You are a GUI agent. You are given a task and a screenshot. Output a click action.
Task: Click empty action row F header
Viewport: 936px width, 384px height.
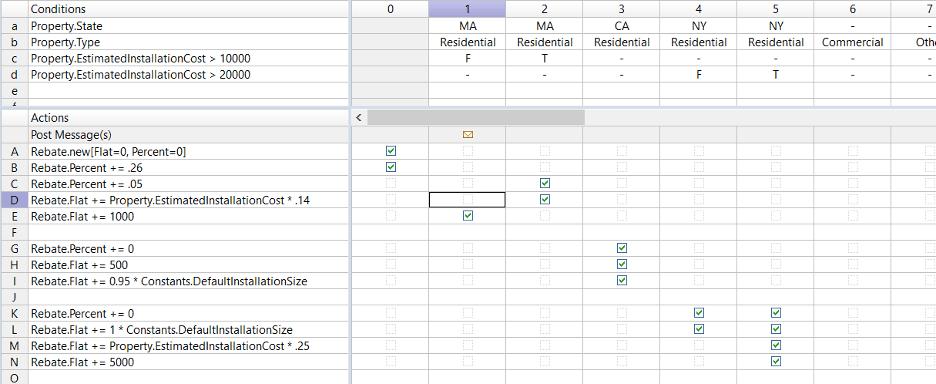[x=14, y=232]
